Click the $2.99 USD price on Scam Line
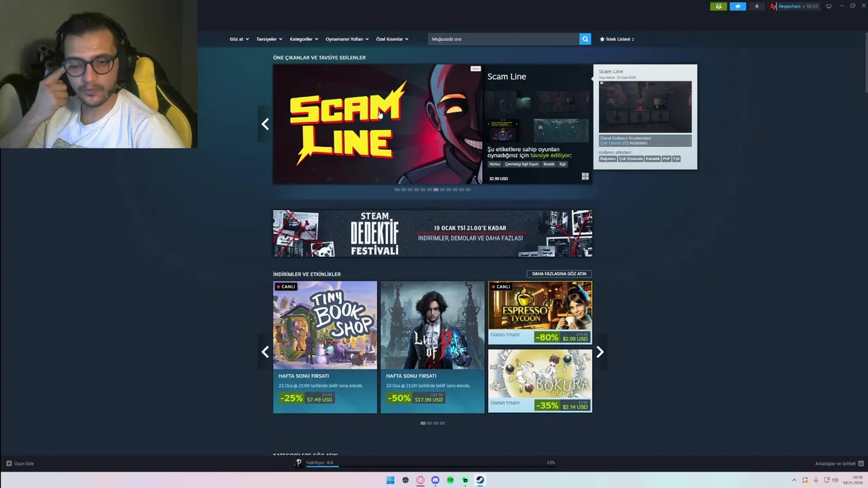The width and height of the screenshot is (868, 488). coord(498,178)
